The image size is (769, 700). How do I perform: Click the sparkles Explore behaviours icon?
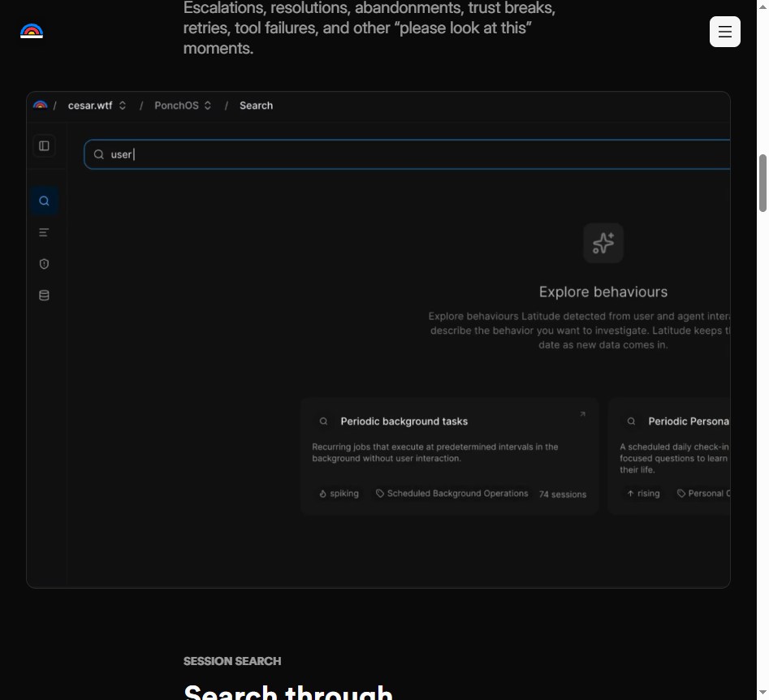pos(603,243)
